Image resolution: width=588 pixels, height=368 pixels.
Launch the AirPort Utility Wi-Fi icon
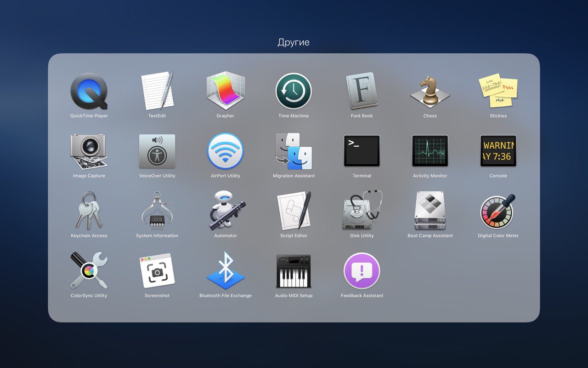[x=226, y=151]
